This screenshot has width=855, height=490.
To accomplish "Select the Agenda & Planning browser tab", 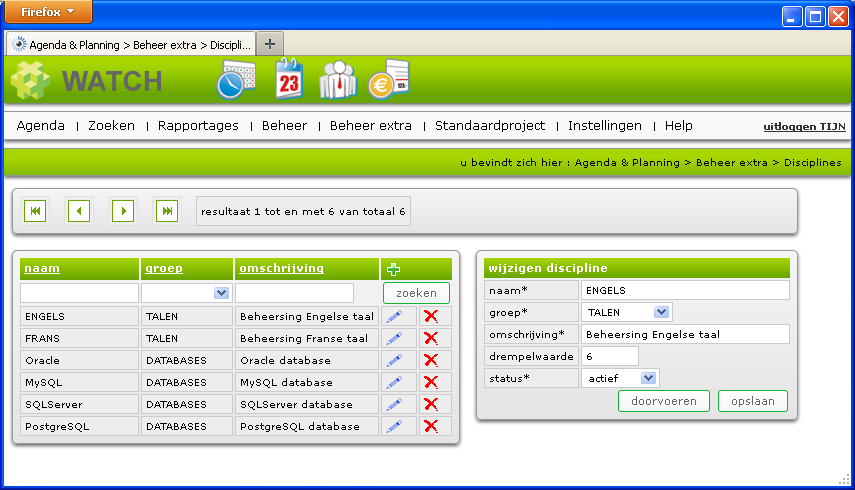I will pyautogui.click(x=131, y=45).
